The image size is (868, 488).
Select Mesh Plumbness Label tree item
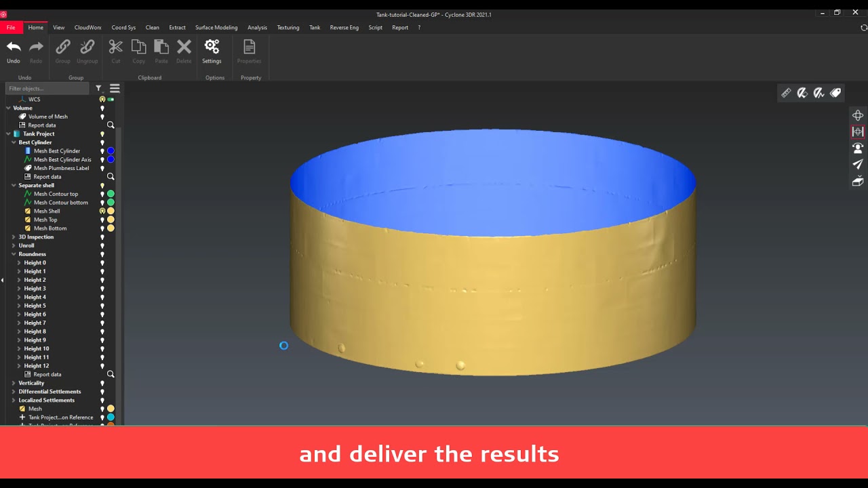click(x=61, y=168)
